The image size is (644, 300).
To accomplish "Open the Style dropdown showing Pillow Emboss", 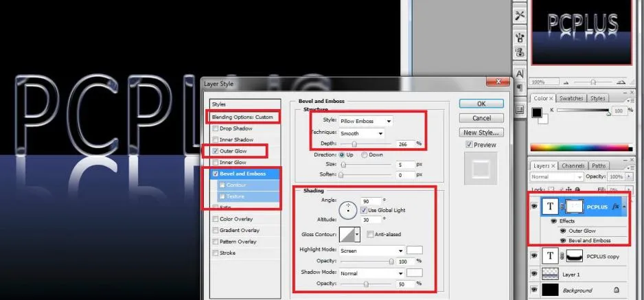I will [365, 121].
